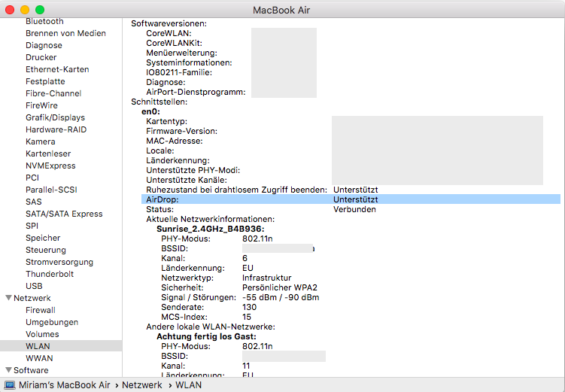Click Netzwerk in the path bar
The height and width of the screenshot is (392, 565).
tap(142, 384)
